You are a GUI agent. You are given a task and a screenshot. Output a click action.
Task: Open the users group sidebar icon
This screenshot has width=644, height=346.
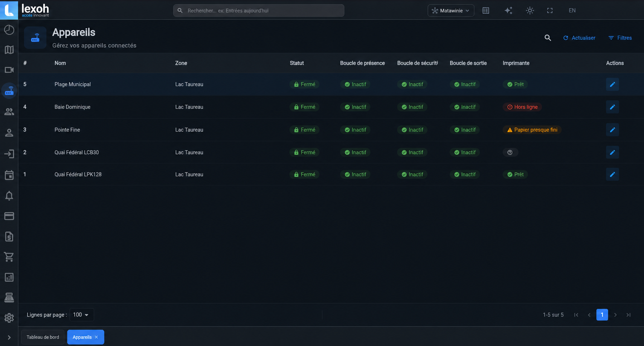click(9, 112)
